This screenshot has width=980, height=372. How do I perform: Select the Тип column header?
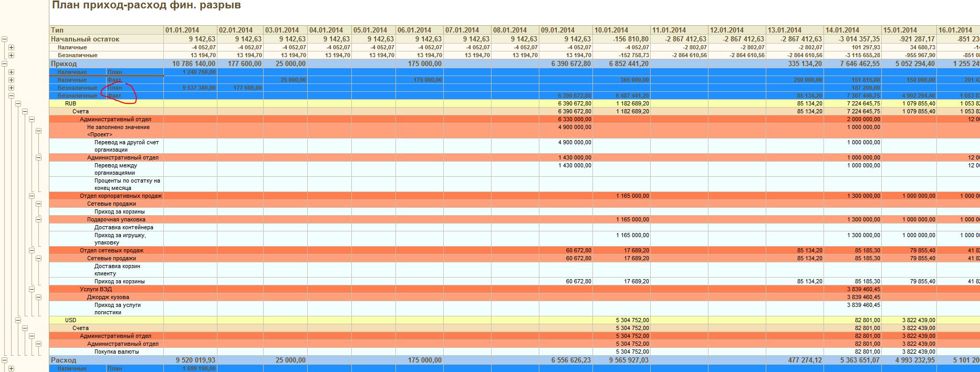tap(106, 30)
